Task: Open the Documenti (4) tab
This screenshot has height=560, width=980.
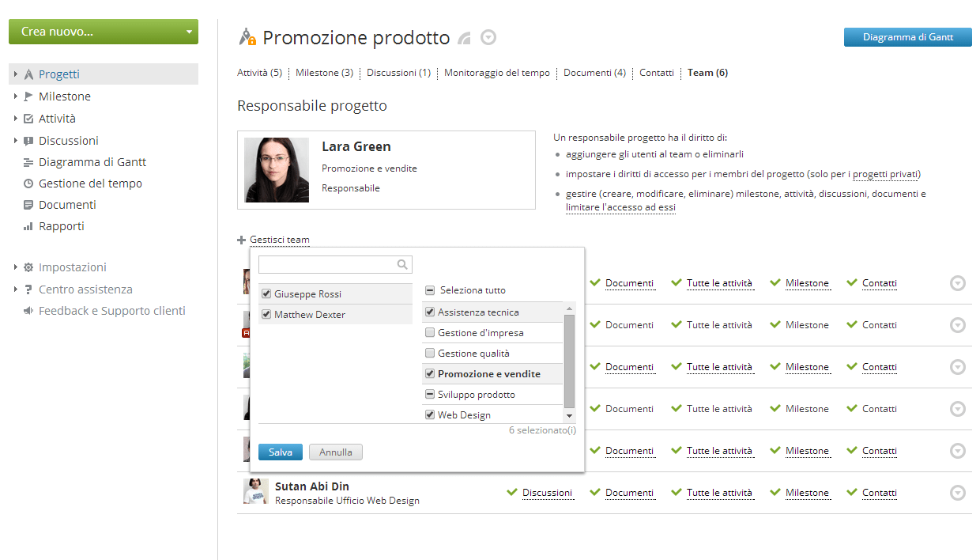Action: [x=594, y=73]
